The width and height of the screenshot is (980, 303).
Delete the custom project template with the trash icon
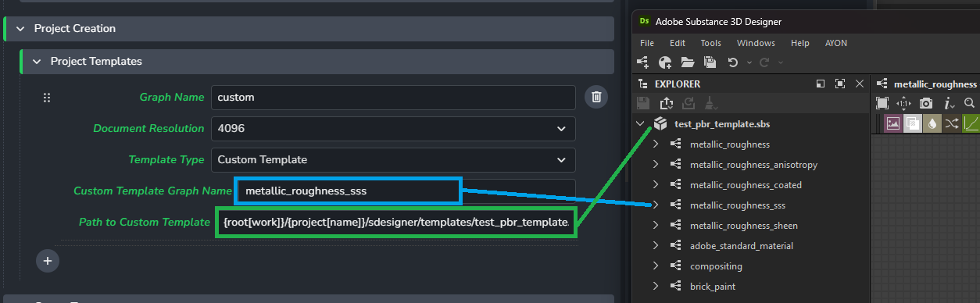[596, 97]
